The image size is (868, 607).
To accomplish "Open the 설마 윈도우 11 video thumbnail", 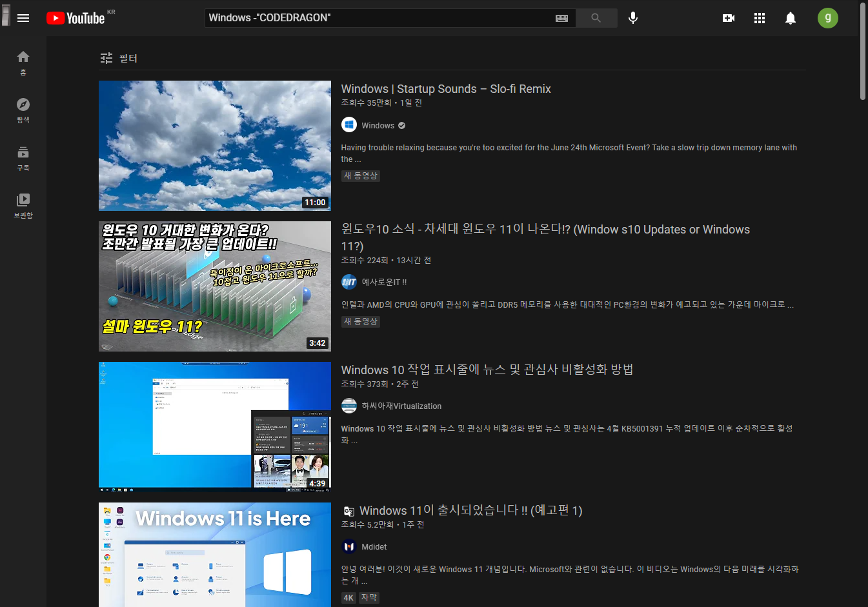I will [215, 286].
